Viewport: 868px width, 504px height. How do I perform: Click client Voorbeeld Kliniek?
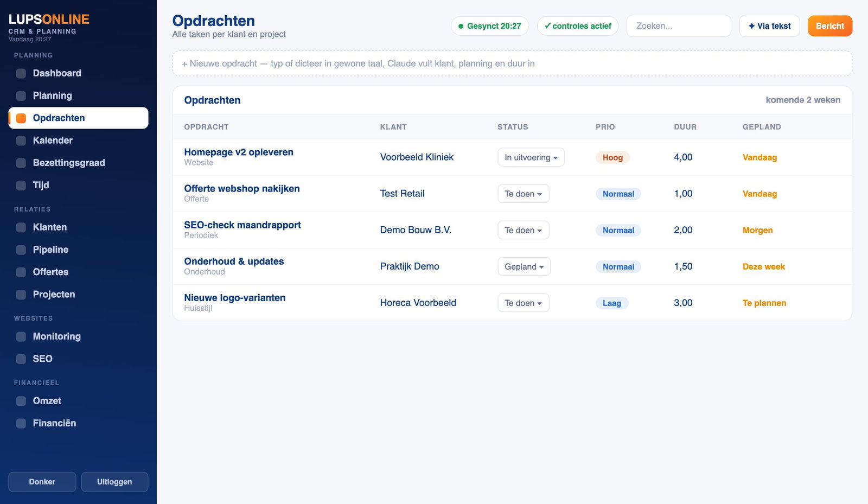pos(417,157)
